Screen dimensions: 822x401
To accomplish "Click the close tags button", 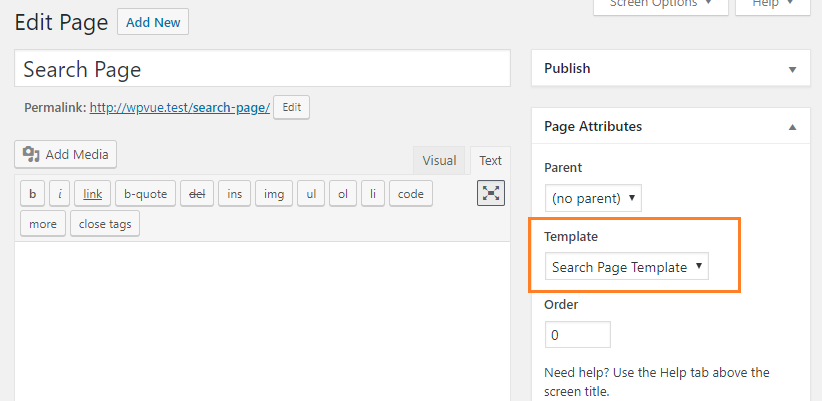I will pos(105,224).
